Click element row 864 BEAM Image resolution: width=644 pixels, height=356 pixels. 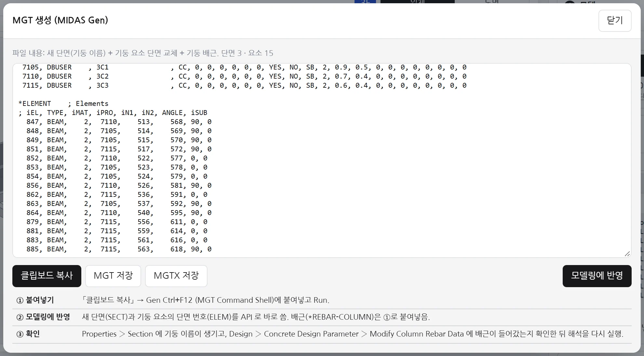(119, 213)
